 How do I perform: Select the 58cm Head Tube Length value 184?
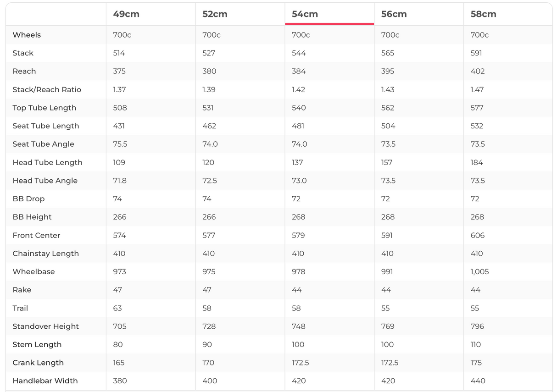point(477,162)
